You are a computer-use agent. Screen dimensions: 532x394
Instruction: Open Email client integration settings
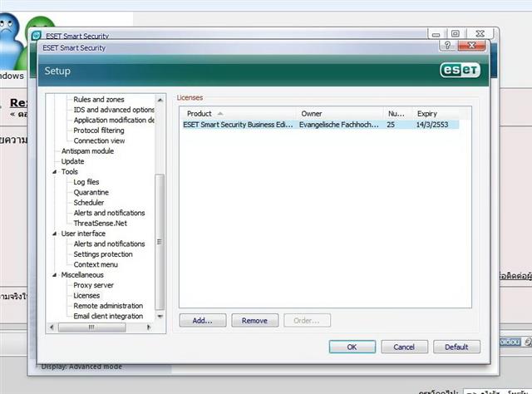[108, 316]
